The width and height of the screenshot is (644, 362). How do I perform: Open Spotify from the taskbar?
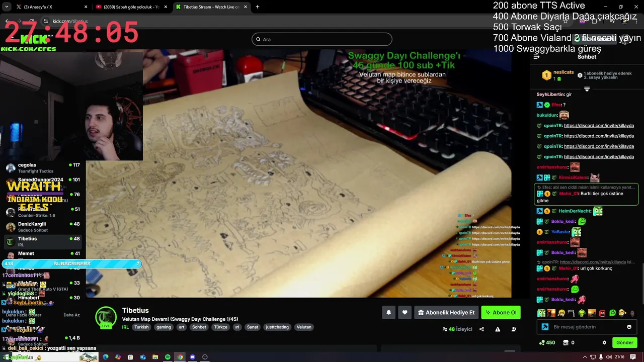point(168,357)
